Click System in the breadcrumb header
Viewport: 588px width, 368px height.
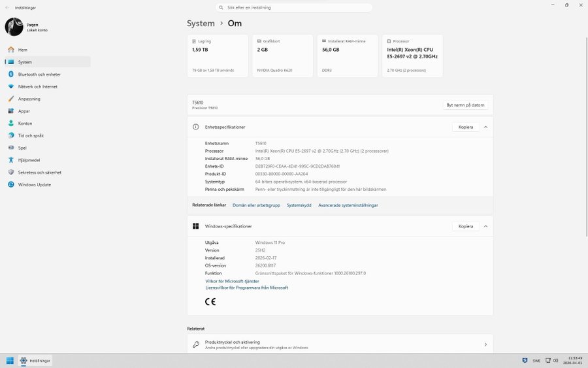point(201,24)
